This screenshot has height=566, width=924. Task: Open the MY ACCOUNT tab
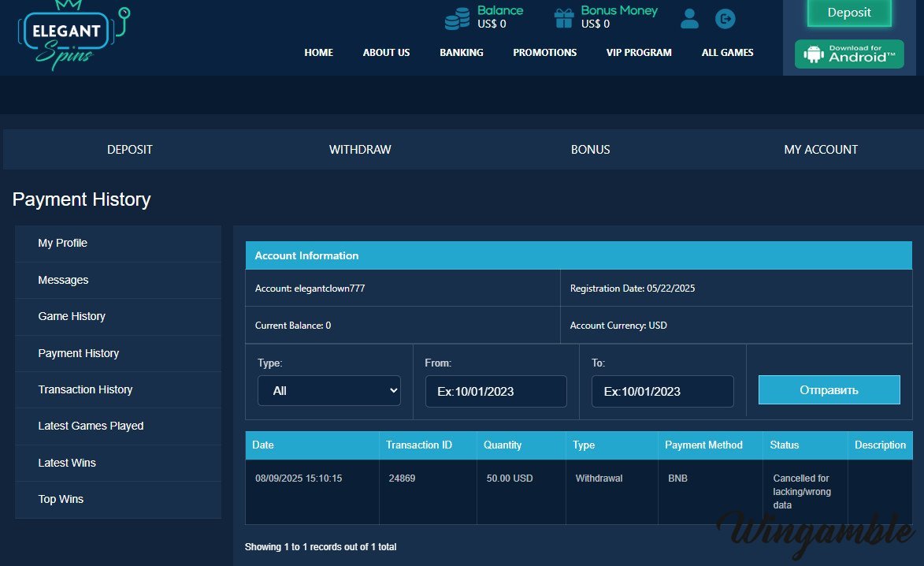tap(821, 150)
